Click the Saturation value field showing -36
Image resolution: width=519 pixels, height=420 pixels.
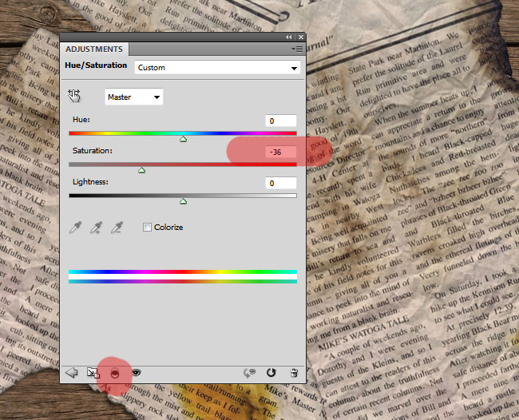pos(281,152)
